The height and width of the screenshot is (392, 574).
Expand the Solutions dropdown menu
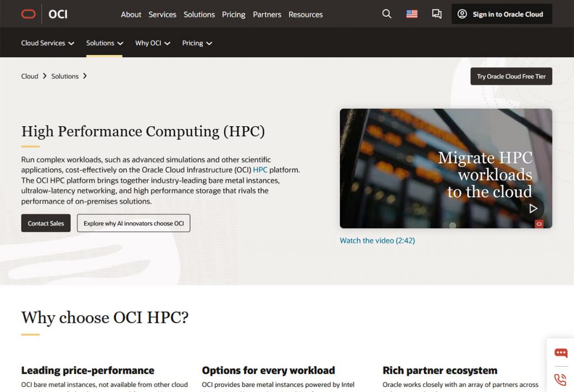[x=104, y=43]
